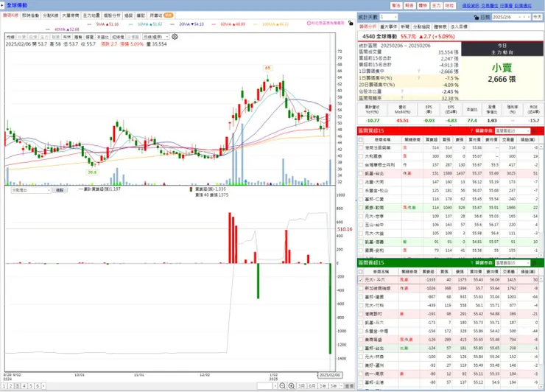Click the plus icon beside 全球傳動 title
Screen dimensions: 545x392
click(2, 5)
